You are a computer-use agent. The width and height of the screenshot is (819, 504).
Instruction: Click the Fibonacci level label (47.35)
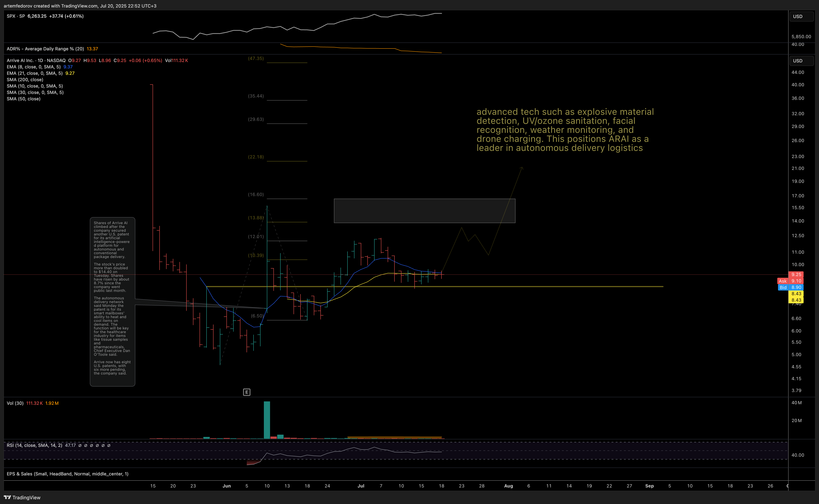pos(256,58)
